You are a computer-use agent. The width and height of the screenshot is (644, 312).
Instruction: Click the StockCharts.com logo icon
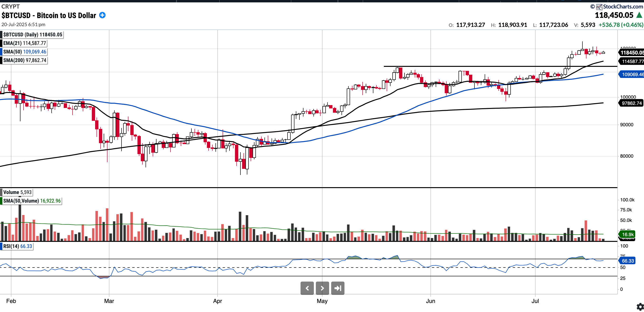pos(599,7)
